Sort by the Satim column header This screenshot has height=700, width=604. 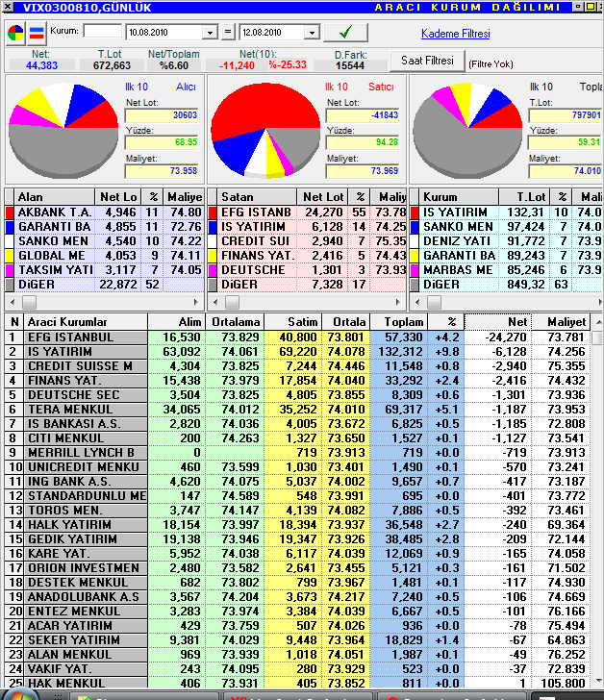[x=292, y=322]
